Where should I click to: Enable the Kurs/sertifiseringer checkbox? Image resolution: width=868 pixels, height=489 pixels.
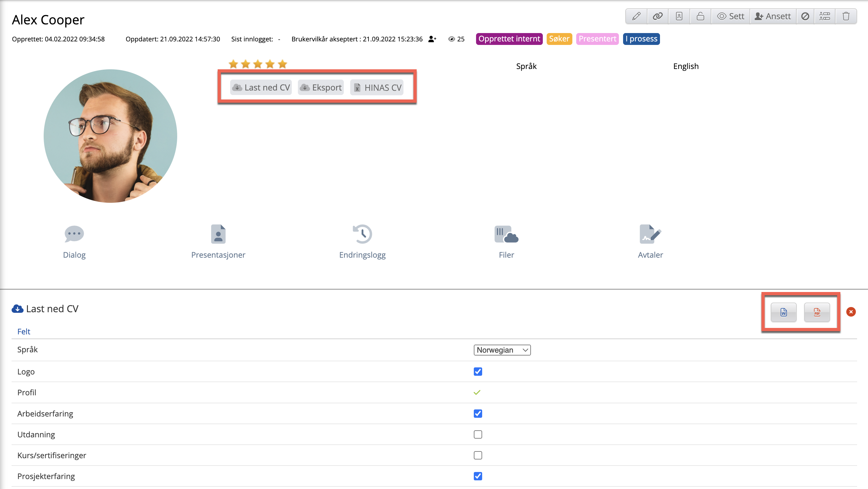[x=477, y=455]
